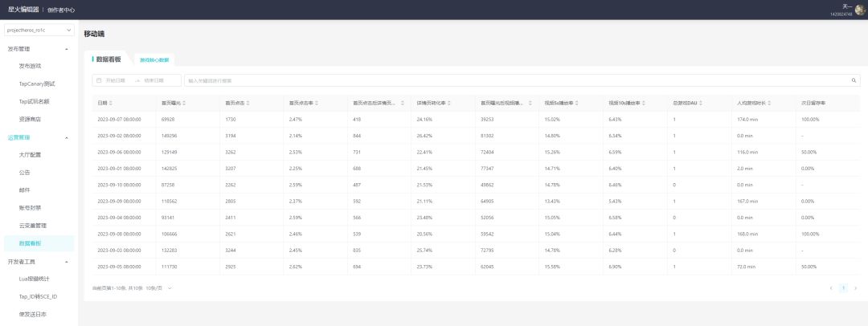Image resolution: width=868 pixels, height=326 pixels.
Task: Open Tap_ID转SCE_ID sidebar item
Action: pyautogui.click(x=39, y=296)
